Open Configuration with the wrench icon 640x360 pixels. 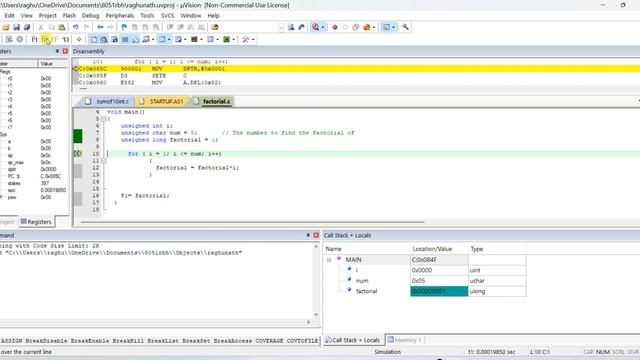tap(405, 27)
